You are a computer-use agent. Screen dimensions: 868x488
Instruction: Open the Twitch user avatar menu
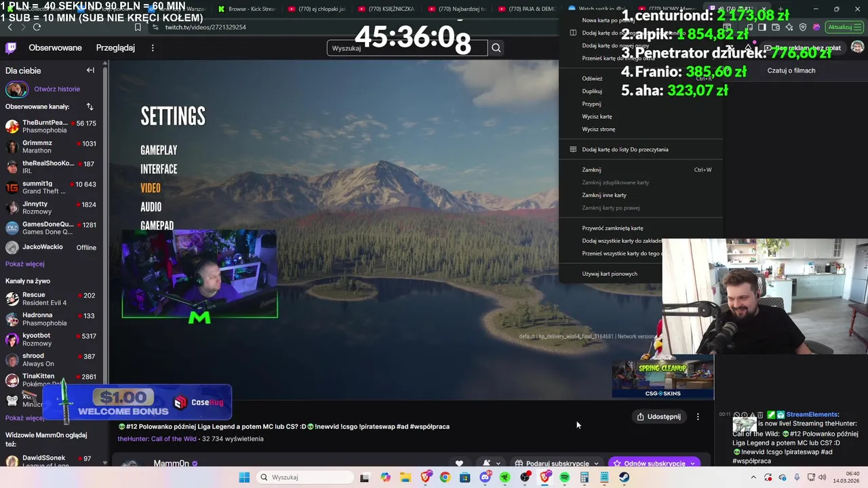pos(857,47)
